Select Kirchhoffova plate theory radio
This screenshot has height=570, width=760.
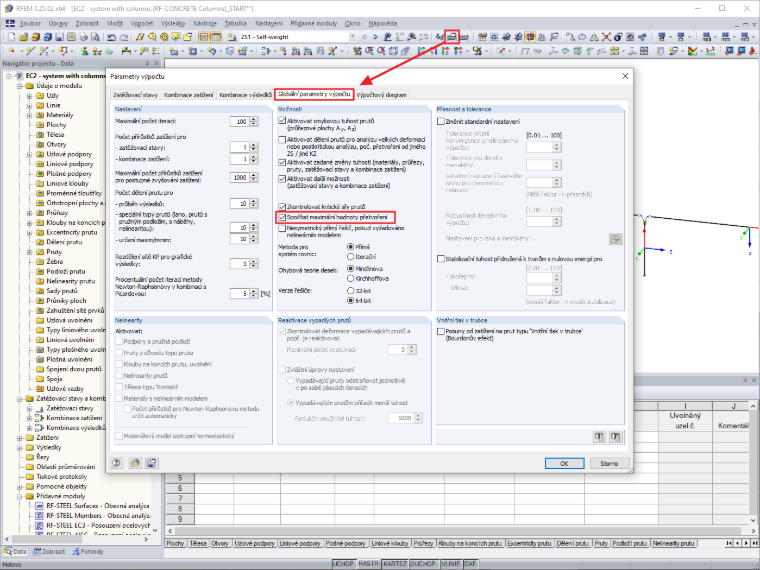coord(350,278)
